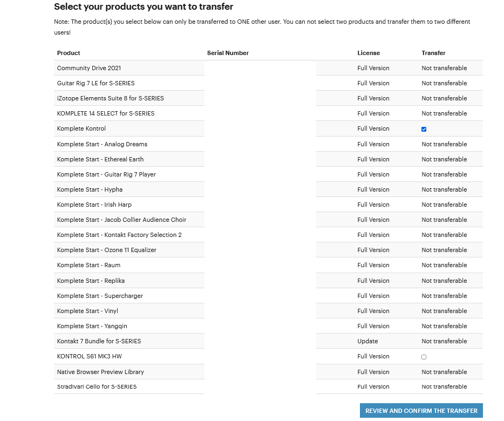Select Komplete Start - Ethereal Earth
The height and width of the screenshot is (421, 504).
pyautogui.click(x=100, y=160)
